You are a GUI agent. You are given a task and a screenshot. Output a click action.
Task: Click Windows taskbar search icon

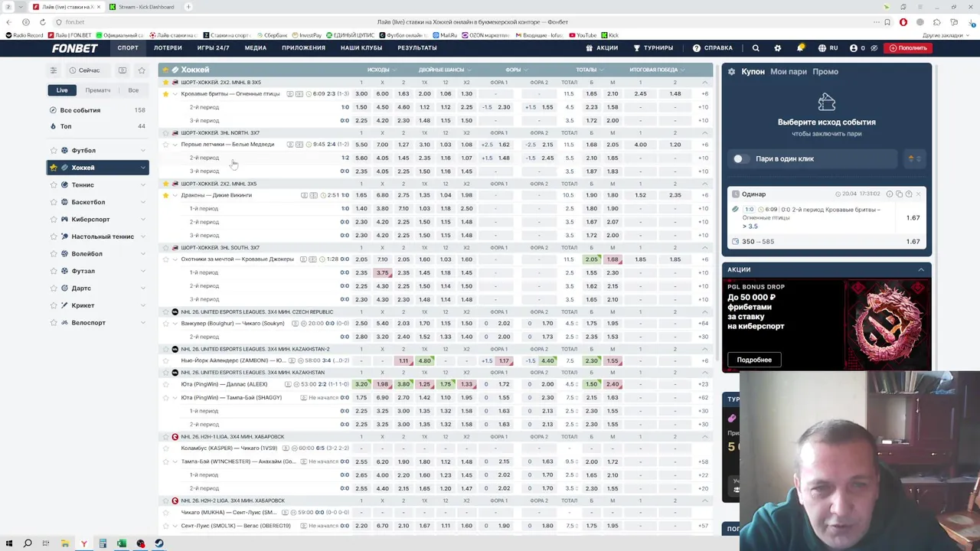coord(28,543)
